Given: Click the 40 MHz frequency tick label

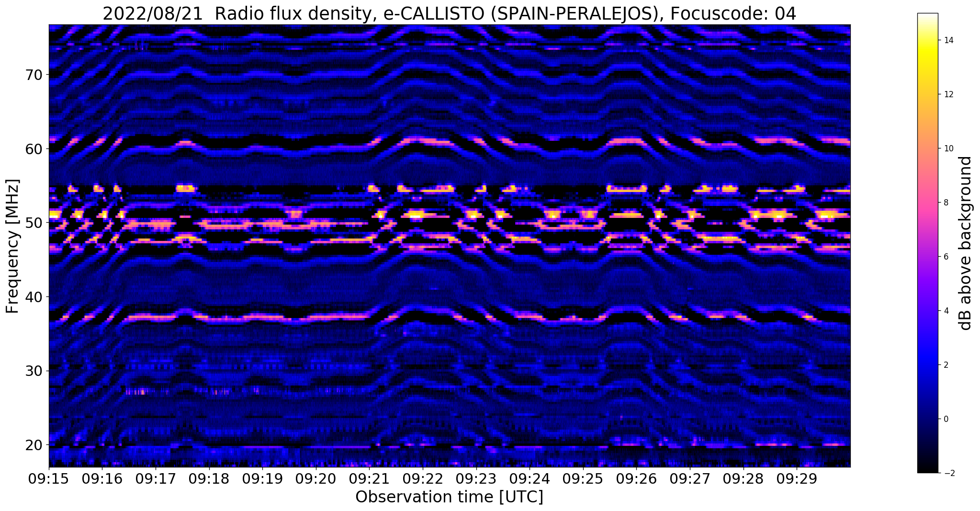Looking at the screenshot, I should click(x=34, y=297).
